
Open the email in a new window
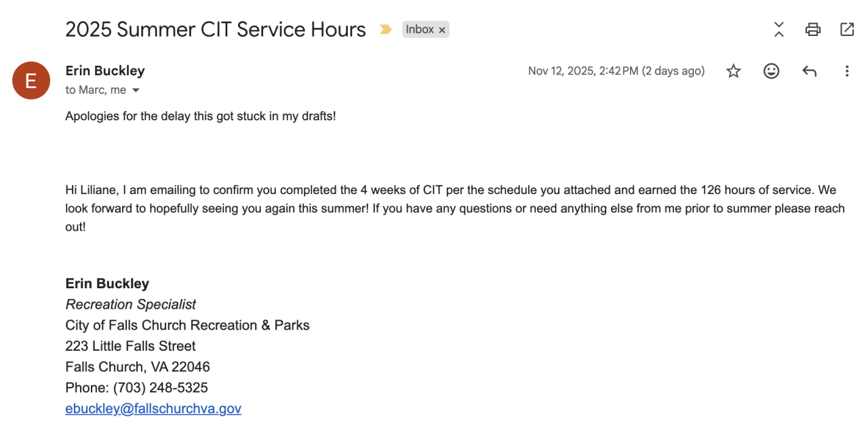(847, 29)
